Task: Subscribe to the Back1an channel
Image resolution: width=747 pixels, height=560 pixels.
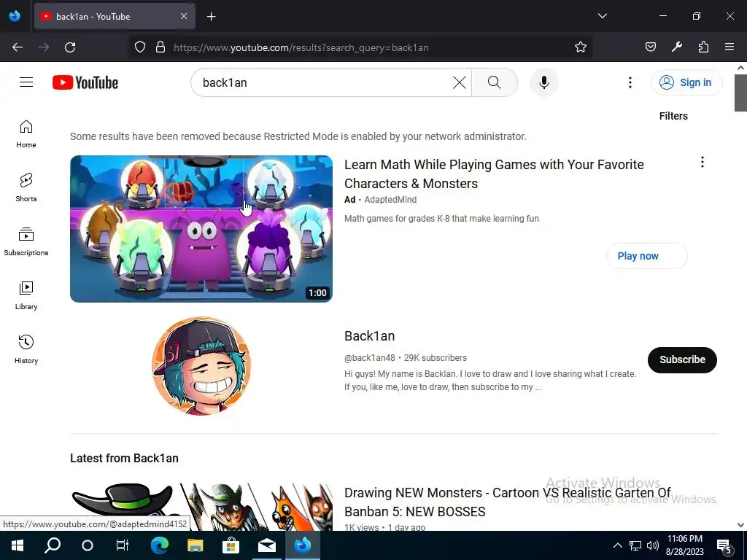Action: click(x=682, y=360)
